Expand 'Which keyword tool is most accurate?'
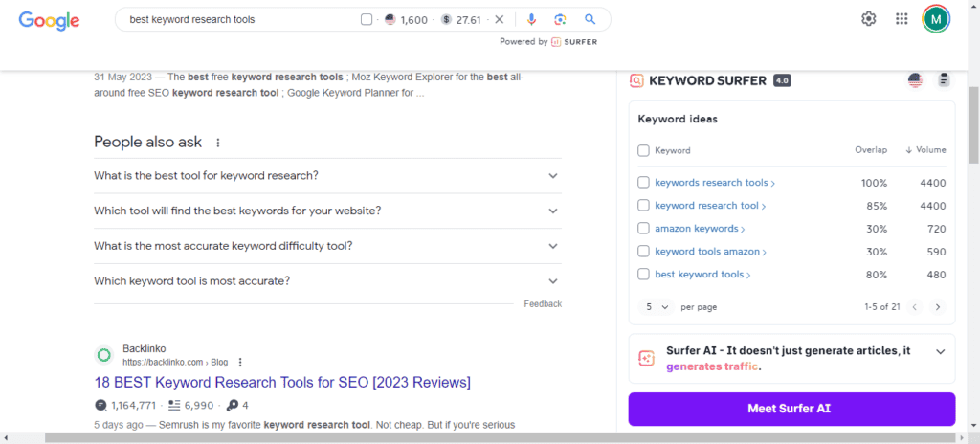 click(327, 280)
